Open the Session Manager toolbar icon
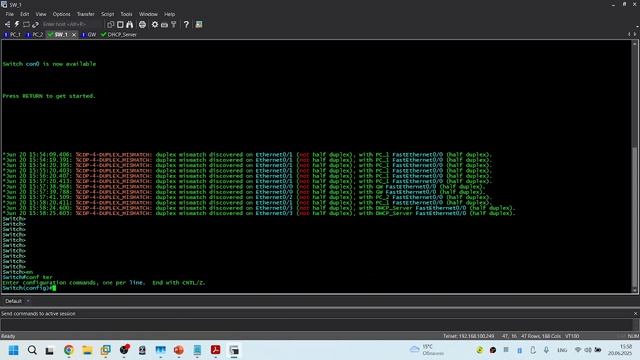The height and width of the screenshot is (360, 640). (x=7, y=24)
